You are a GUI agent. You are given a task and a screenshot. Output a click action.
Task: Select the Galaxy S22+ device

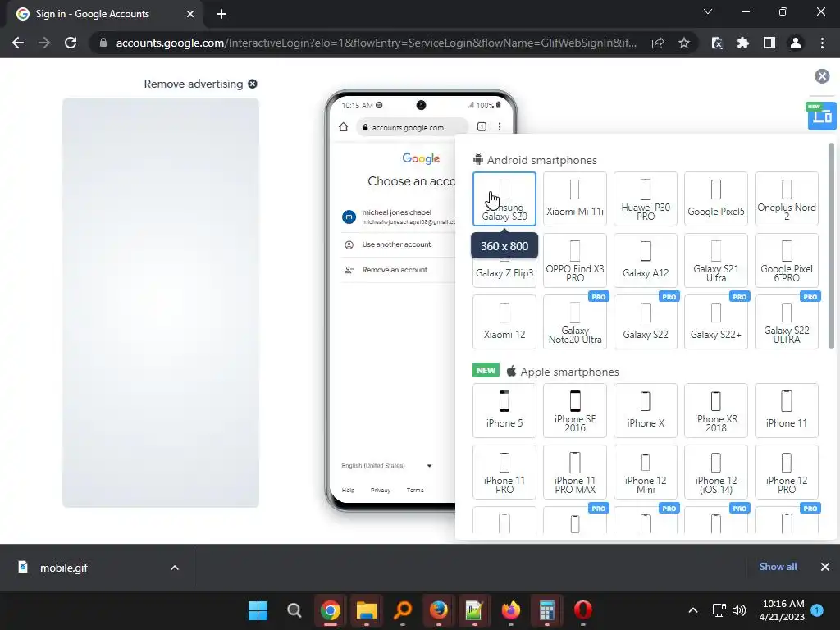715,322
